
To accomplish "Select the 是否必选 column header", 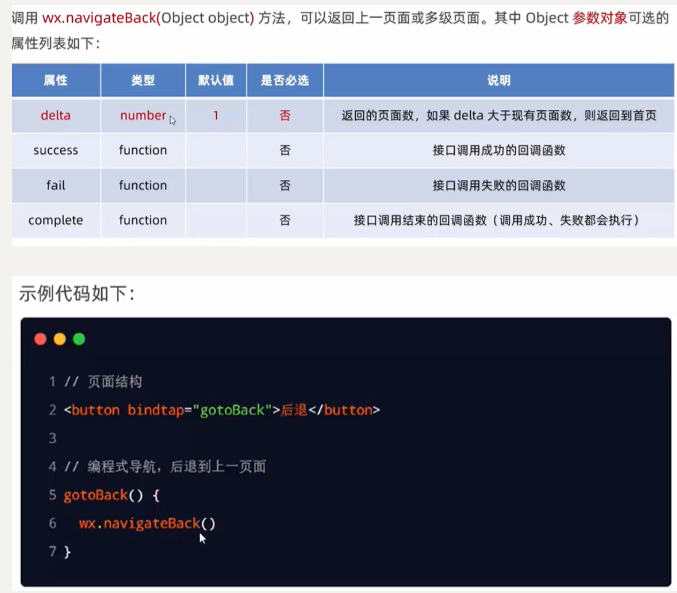I will tap(285, 80).
